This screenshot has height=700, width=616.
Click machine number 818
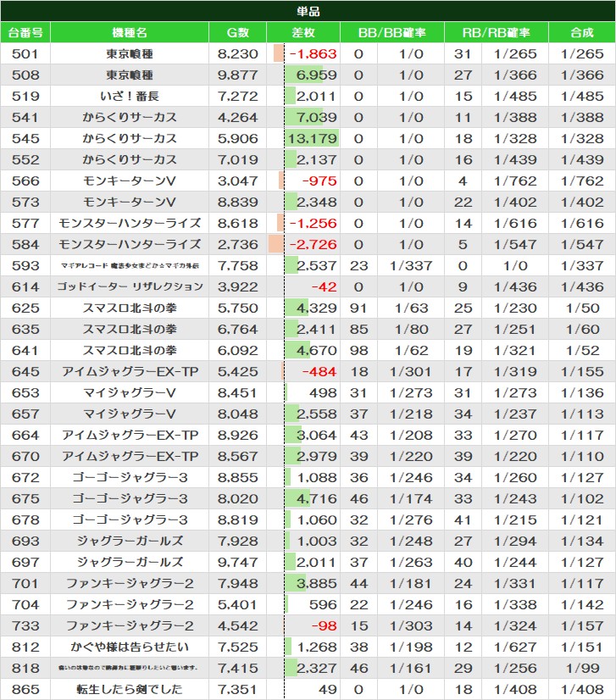point(25,669)
